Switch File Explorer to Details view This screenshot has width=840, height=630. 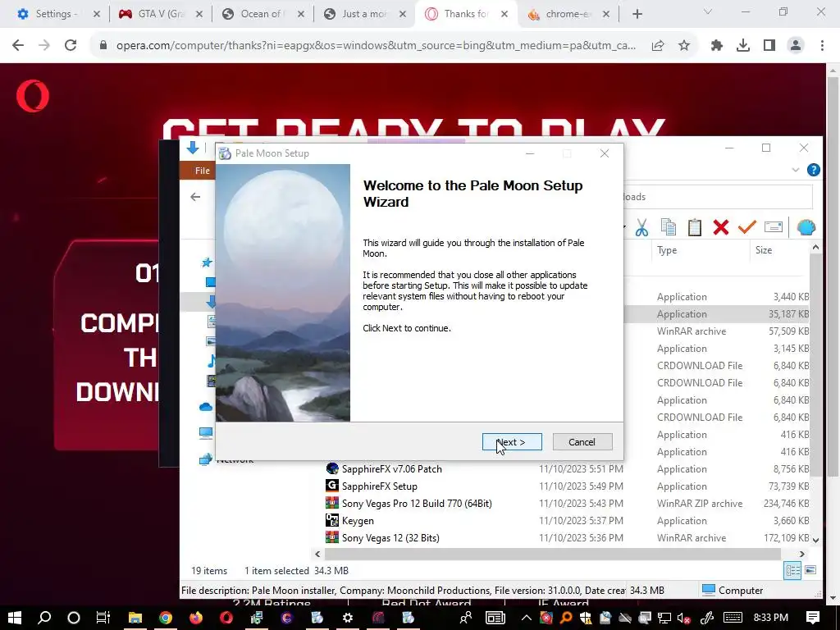click(792, 571)
